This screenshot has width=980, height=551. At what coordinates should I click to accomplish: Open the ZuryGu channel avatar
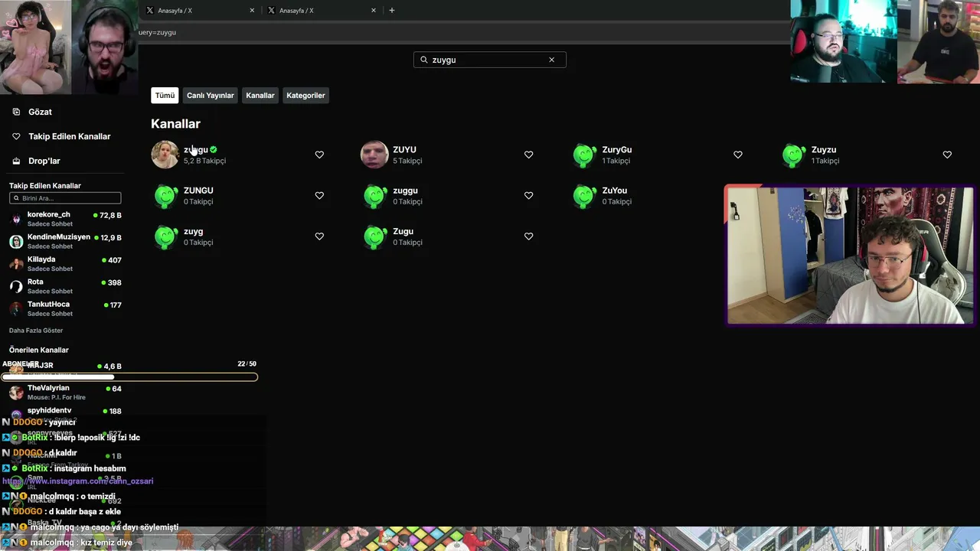coord(584,155)
